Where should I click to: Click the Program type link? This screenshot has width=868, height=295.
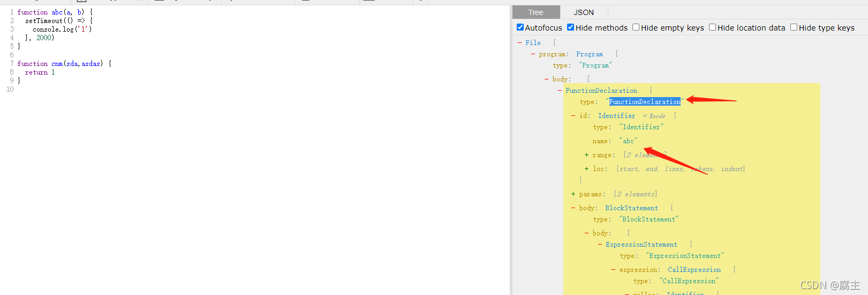pos(590,54)
